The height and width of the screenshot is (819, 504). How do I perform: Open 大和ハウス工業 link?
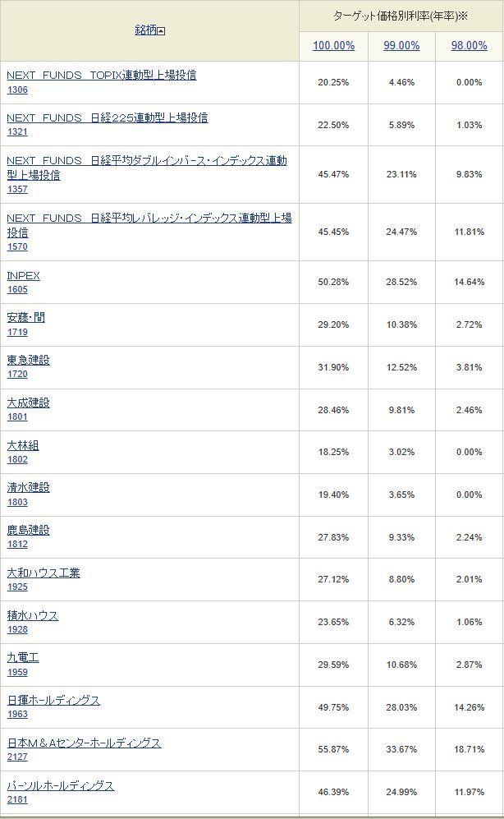[44, 573]
